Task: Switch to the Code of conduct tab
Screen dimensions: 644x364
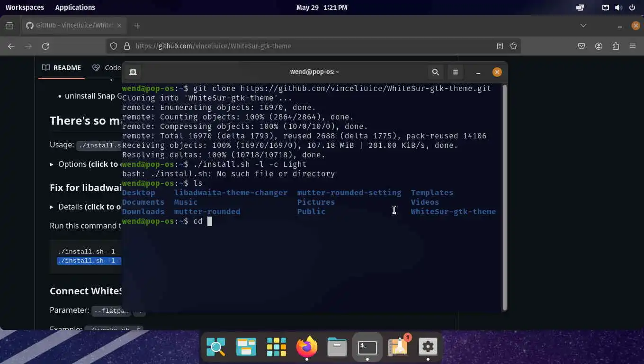Action: click(x=107, y=68)
